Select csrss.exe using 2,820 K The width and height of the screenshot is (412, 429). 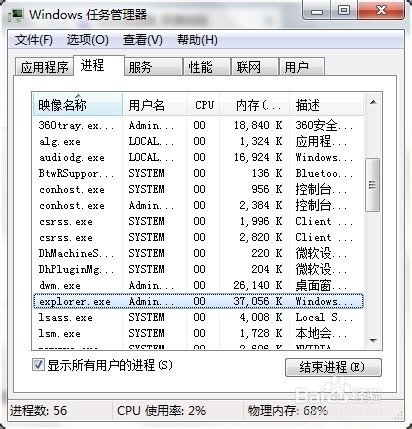tap(198, 237)
